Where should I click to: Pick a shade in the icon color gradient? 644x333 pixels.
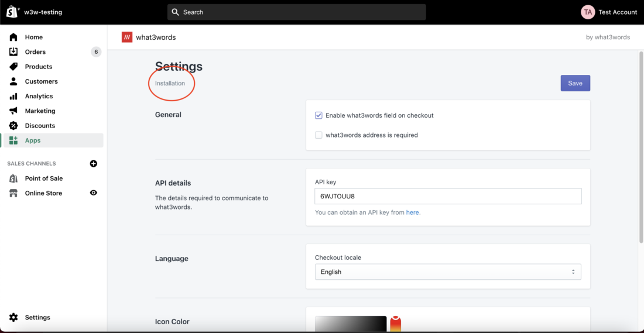point(351,324)
